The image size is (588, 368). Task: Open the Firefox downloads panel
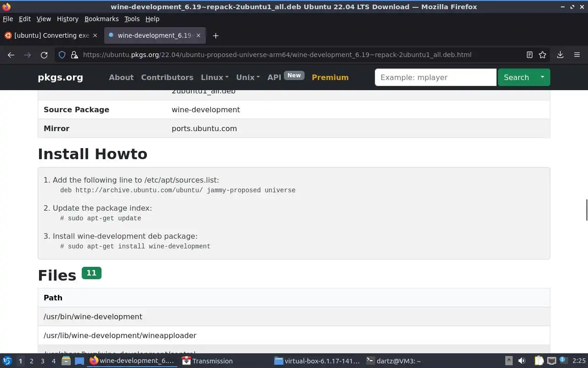[x=560, y=55]
